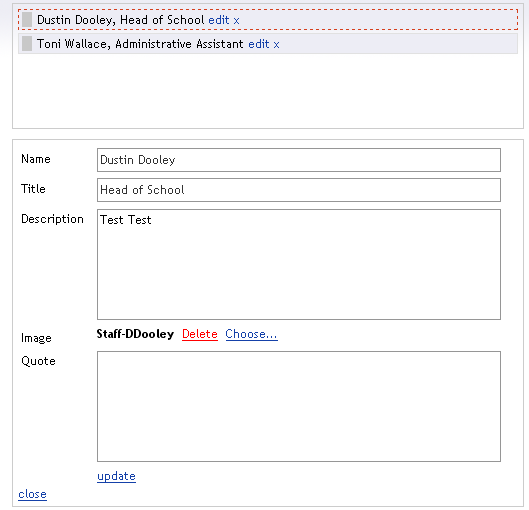Focus the Name field containing Dustin Dooley
Viewport: 529px width, 510px height.
(299, 160)
